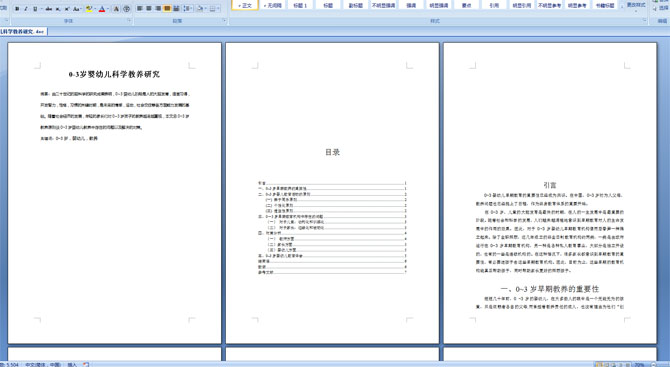Apply superscript formatting

(x=67, y=9)
